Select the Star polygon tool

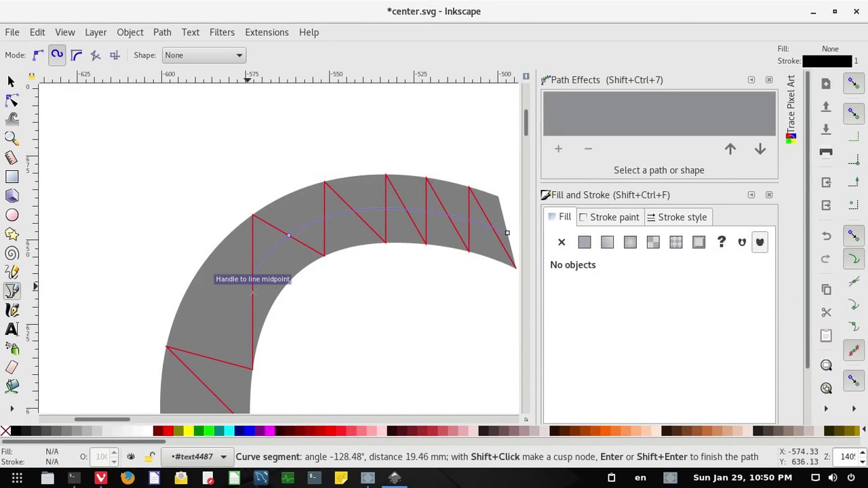click(12, 234)
